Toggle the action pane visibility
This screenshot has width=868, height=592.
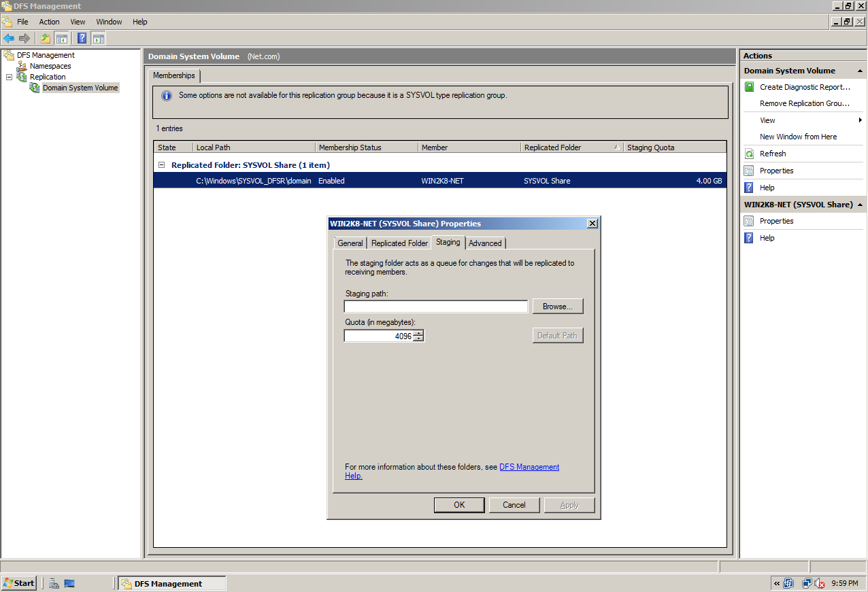[99, 38]
